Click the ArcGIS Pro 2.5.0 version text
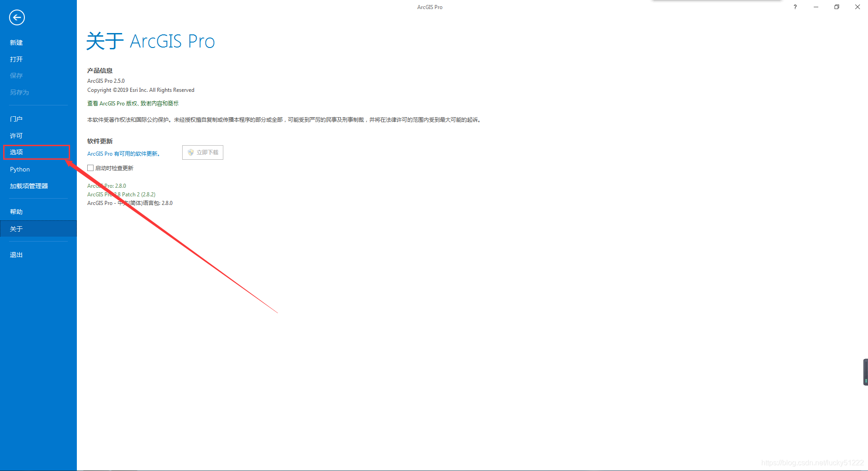 click(106, 81)
